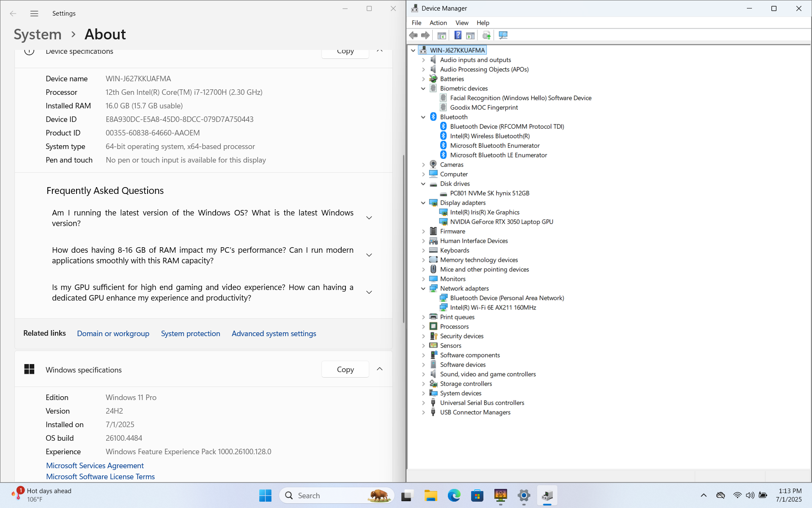
Task: Click the Settings back arrow
Action: click(13, 14)
